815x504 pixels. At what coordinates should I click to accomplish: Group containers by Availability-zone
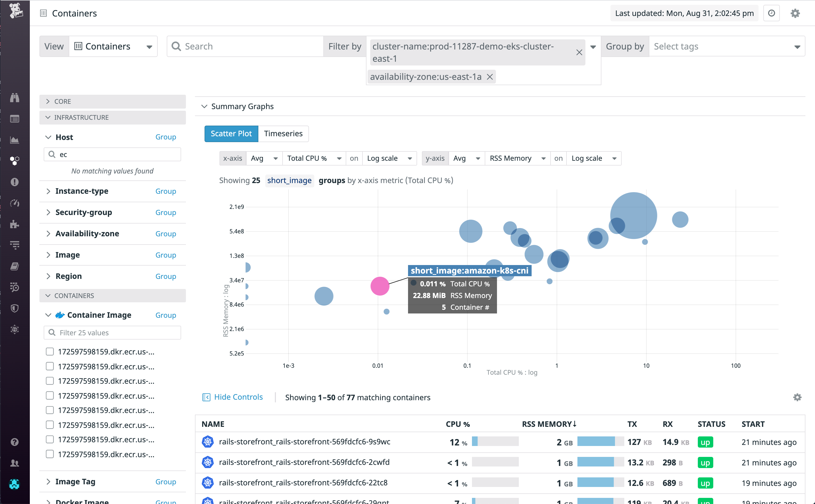tap(165, 234)
